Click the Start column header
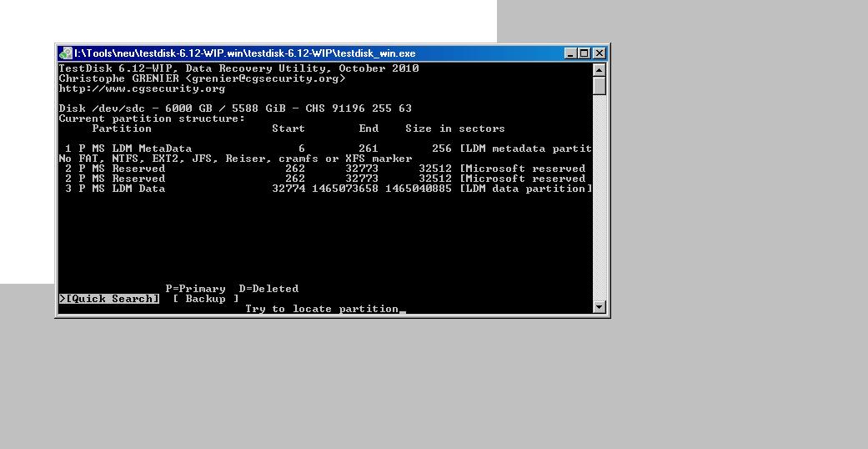Screen dimensions: 868x449 (x=288, y=129)
